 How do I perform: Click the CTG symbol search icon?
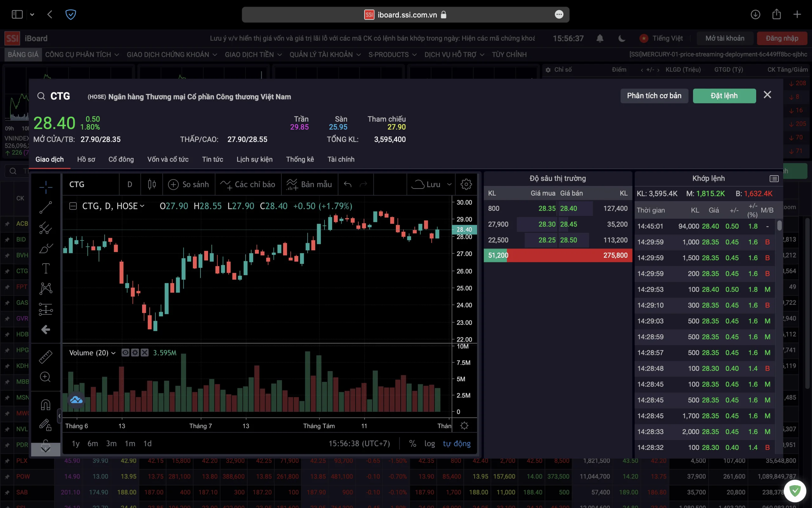coord(41,97)
